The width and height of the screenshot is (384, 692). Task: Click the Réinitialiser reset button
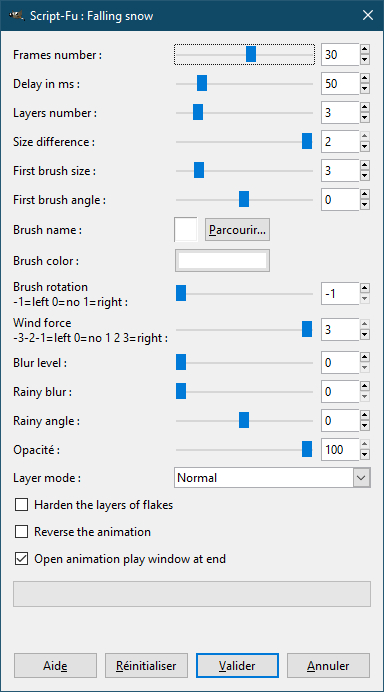click(146, 665)
